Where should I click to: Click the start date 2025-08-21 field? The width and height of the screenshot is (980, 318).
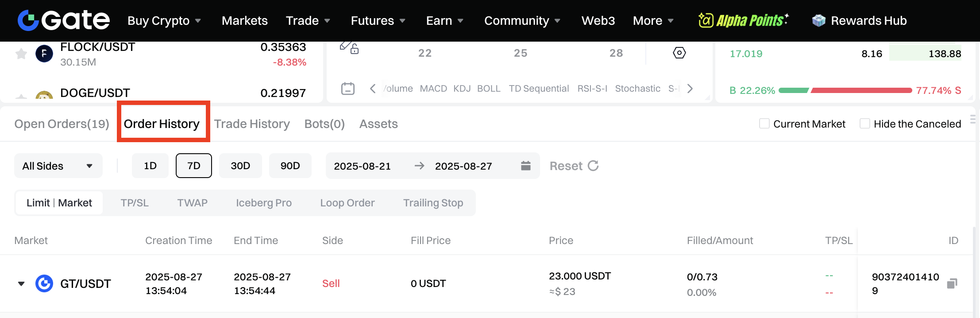pos(362,166)
